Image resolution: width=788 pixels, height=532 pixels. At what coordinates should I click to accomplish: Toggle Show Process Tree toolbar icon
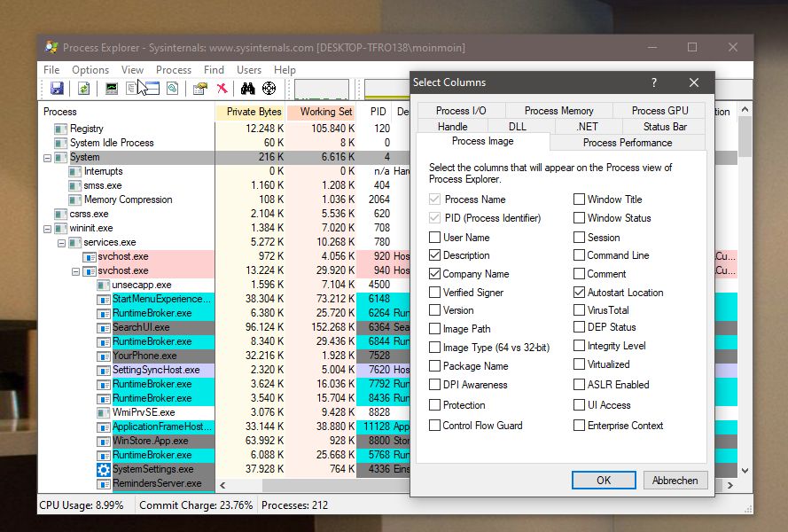click(130, 89)
